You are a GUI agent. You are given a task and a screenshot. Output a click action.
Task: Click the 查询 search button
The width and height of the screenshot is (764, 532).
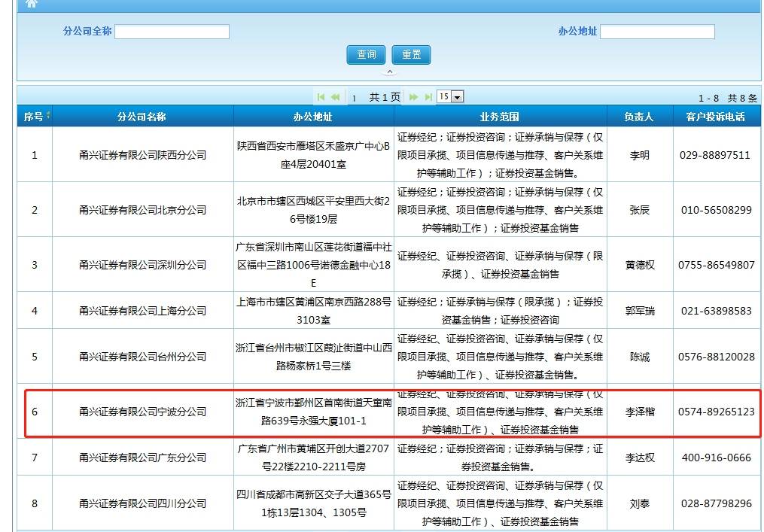coord(366,55)
